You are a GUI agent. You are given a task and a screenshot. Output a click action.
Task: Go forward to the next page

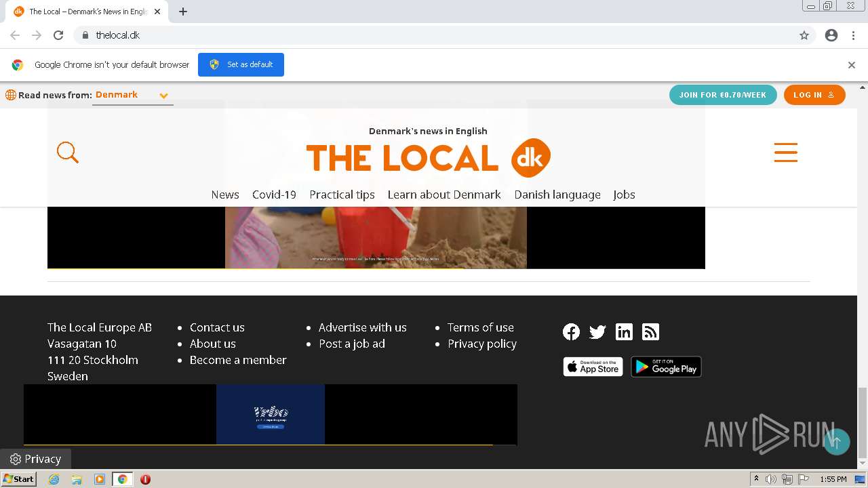(37, 35)
